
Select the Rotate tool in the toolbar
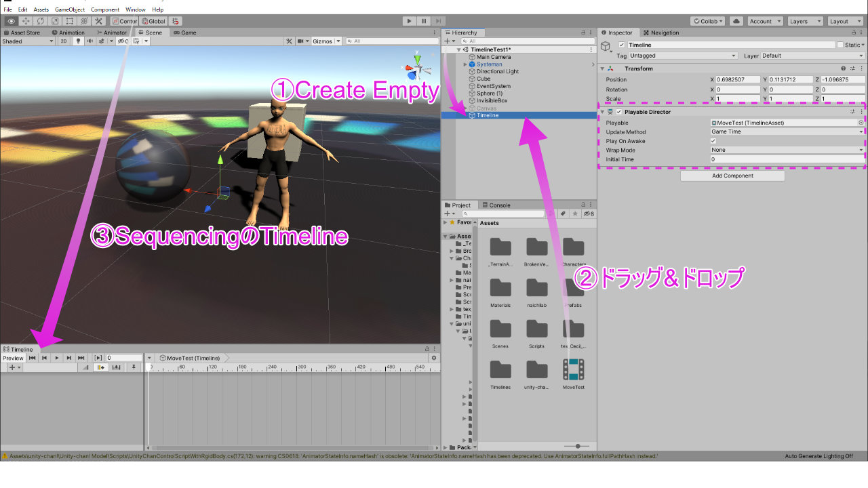tap(41, 21)
